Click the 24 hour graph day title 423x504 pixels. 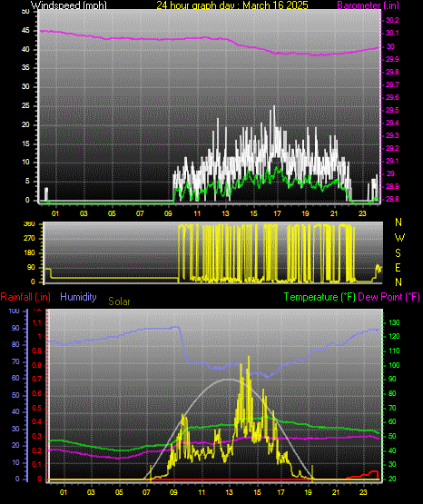tap(232, 5)
